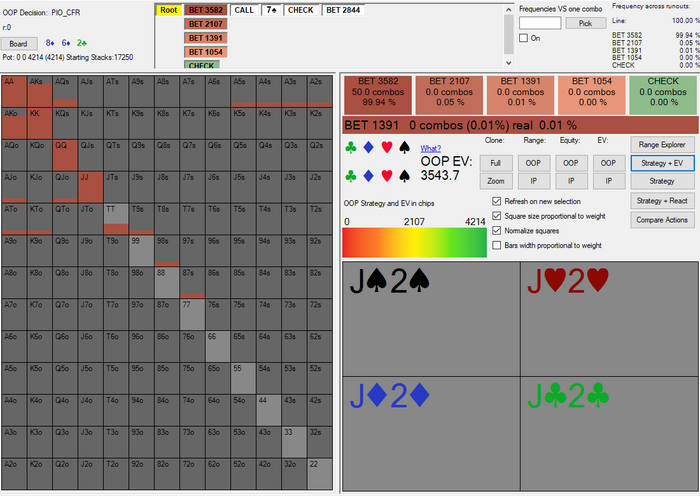Image resolution: width=700 pixels, height=496 pixels.
Task: Click the red heart icon in bottom suit row
Action: tap(387, 176)
